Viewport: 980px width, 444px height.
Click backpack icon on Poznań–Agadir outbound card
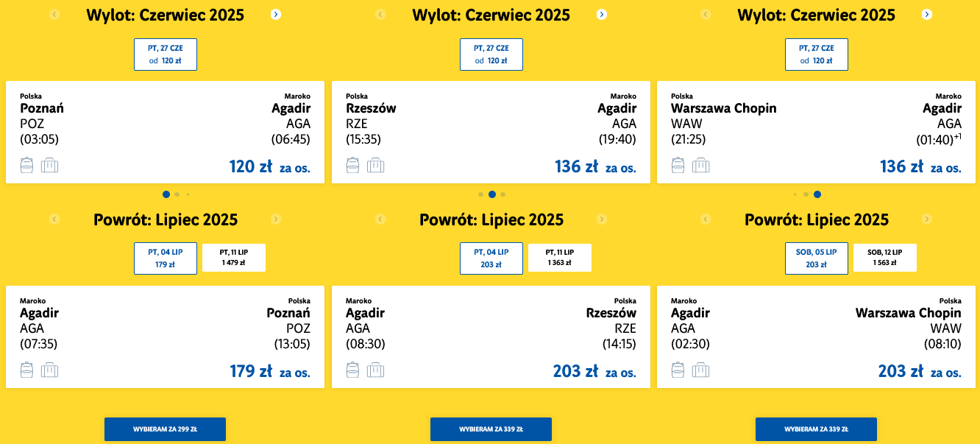coord(27,166)
